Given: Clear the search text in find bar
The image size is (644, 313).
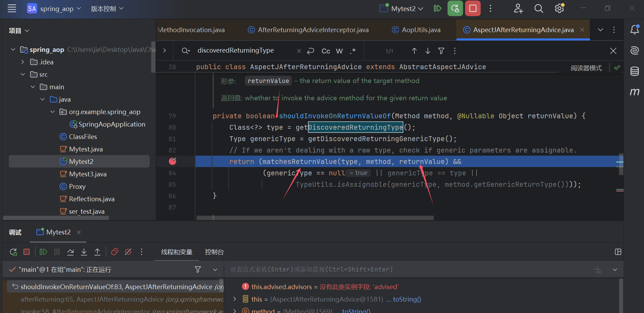Looking at the screenshot, I should tap(299, 51).
